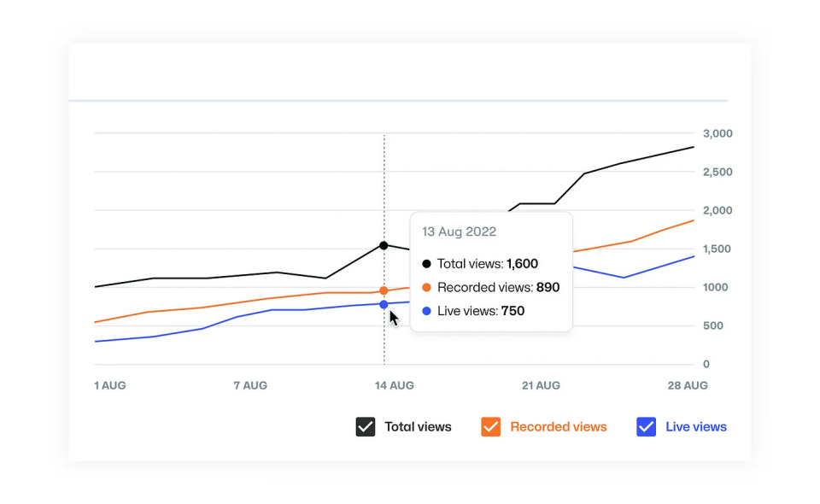Image resolution: width=820 pixels, height=504 pixels.
Task: Click the 28 AUG axis label
Action: [x=688, y=386]
